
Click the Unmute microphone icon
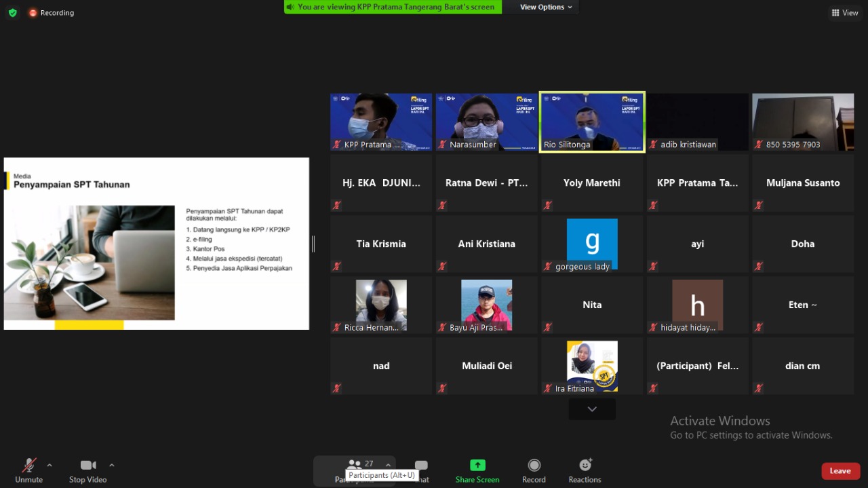28,466
